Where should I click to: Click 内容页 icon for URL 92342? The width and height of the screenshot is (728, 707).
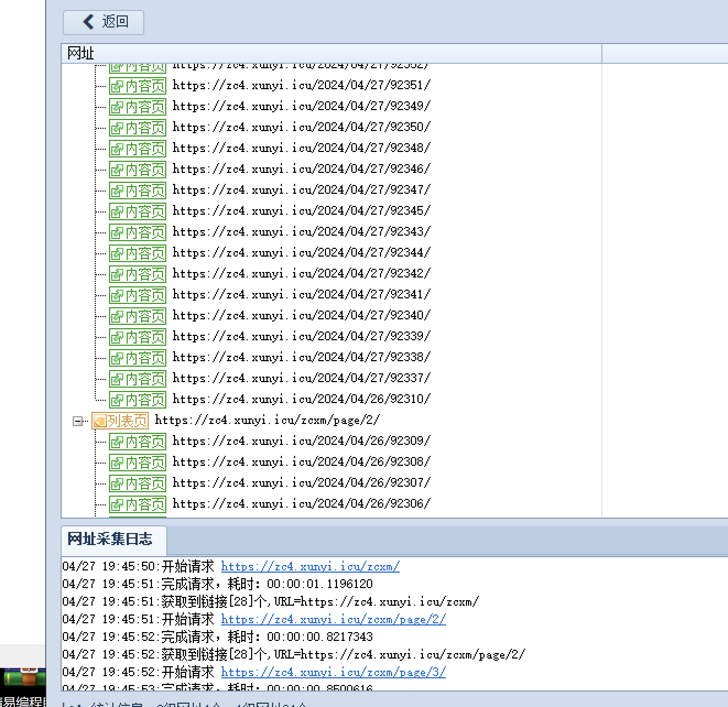coord(138,274)
